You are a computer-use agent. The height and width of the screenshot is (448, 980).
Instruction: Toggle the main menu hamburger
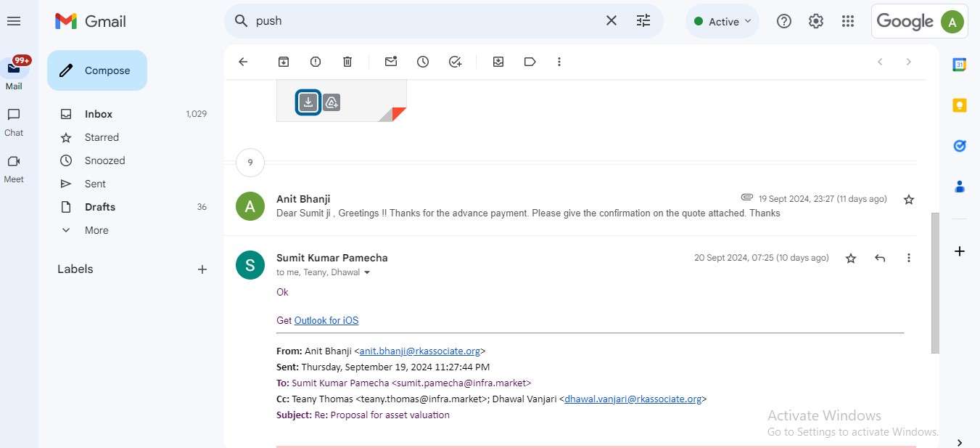click(x=14, y=21)
